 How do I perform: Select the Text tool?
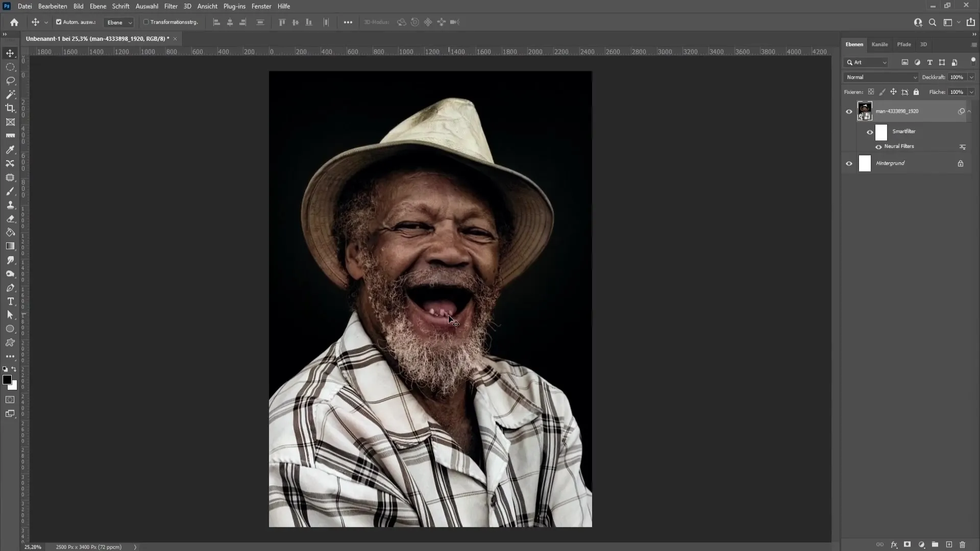[10, 302]
